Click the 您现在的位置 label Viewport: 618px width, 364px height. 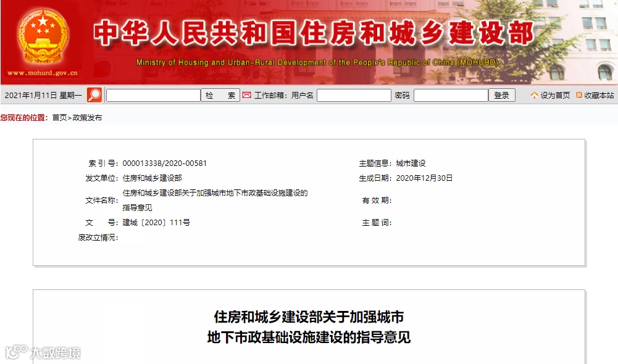(24, 118)
